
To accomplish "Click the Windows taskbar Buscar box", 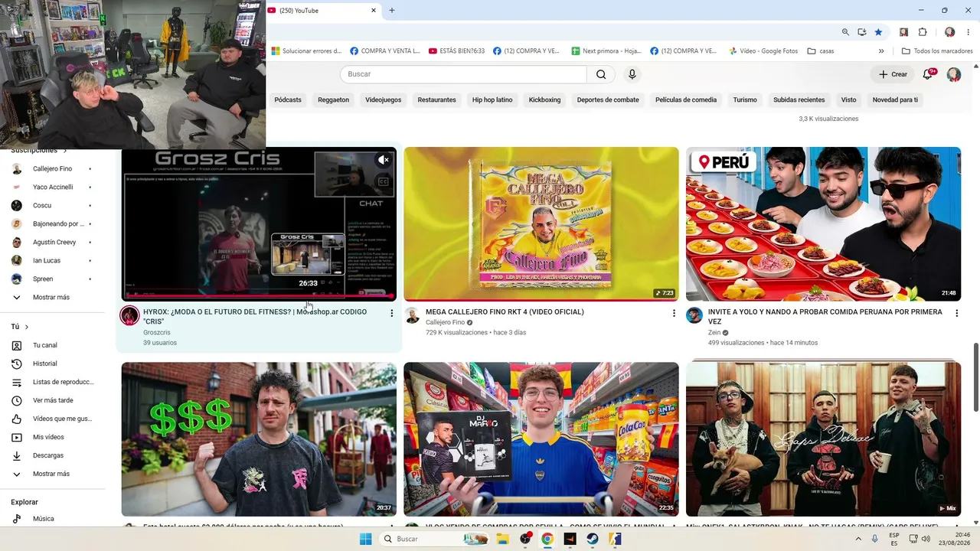I will pyautogui.click(x=436, y=539).
